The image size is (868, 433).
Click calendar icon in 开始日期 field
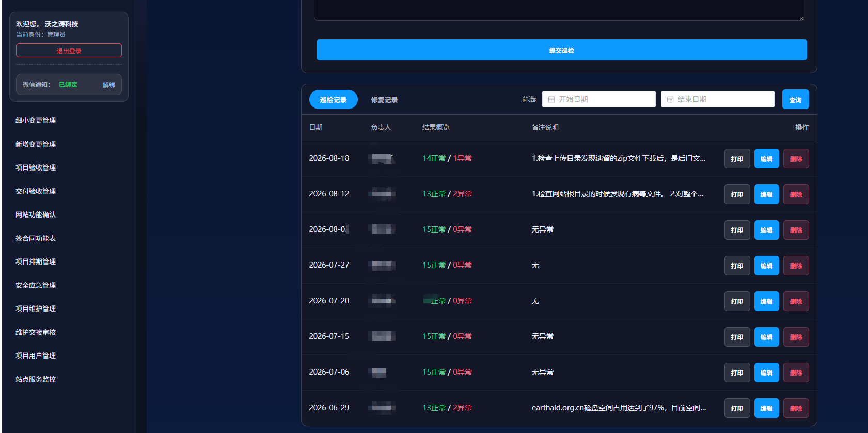(551, 99)
